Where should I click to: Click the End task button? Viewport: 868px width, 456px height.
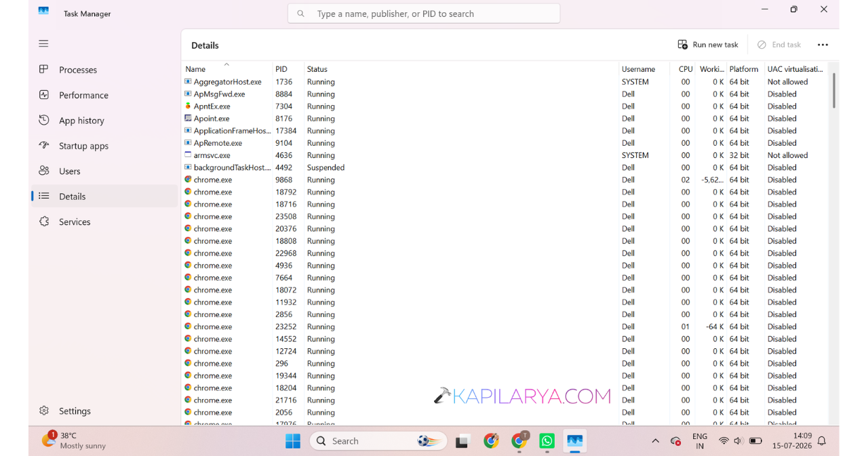coord(779,45)
